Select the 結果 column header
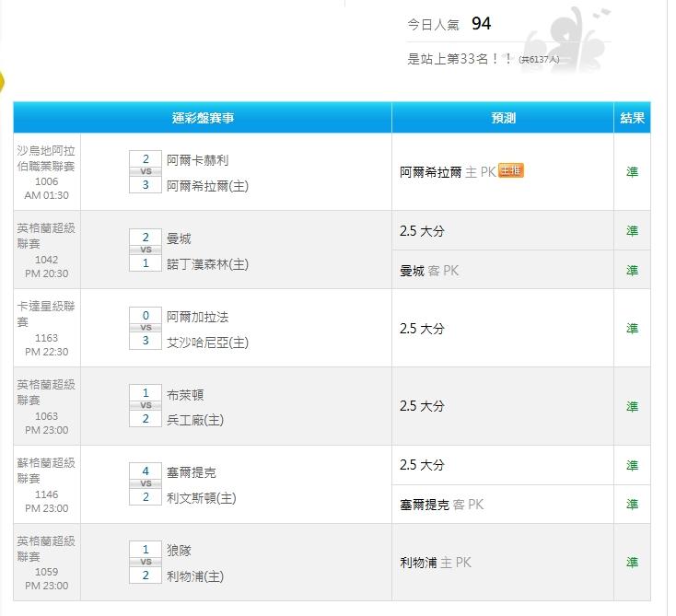The width and height of the screenshot is (676, 616). coord(632,118)
